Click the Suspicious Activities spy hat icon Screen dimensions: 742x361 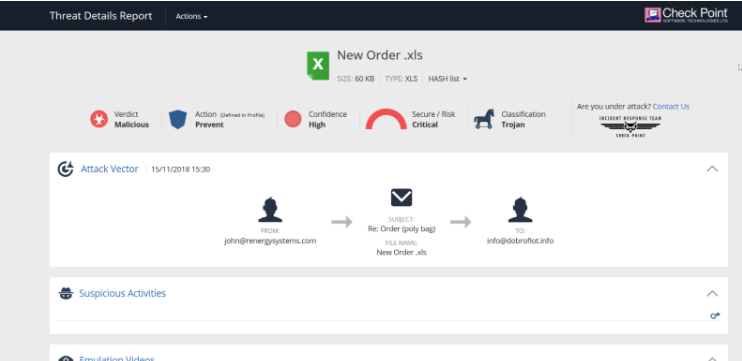click(x=65, y=293)
